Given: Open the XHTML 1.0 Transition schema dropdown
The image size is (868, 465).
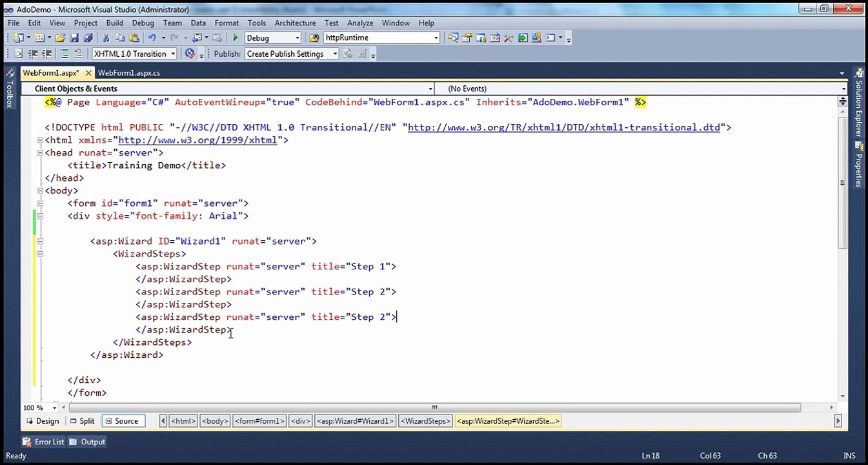Looking at the screenshot, I should pyautogui.click(x=173, y=54).
